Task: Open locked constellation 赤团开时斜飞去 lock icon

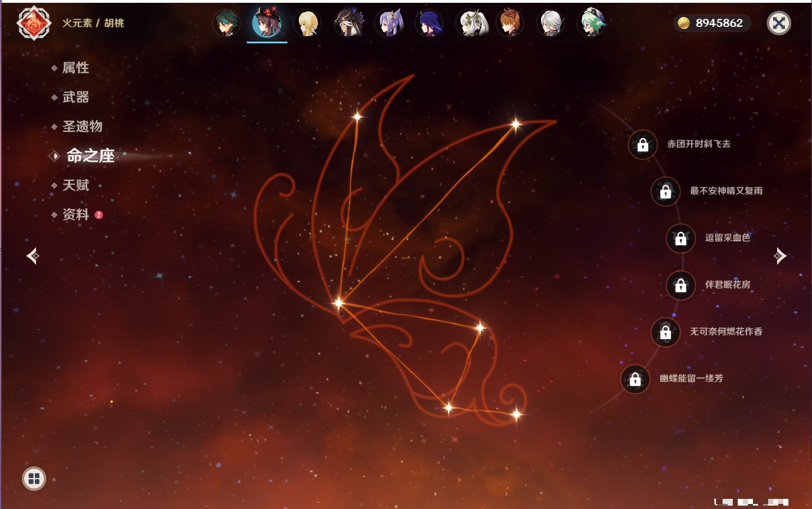Action: [643, 145]
